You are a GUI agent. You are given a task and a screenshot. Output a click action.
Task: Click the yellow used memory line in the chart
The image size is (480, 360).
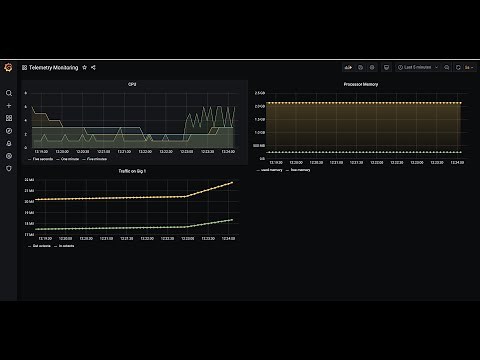click(363, 103)
